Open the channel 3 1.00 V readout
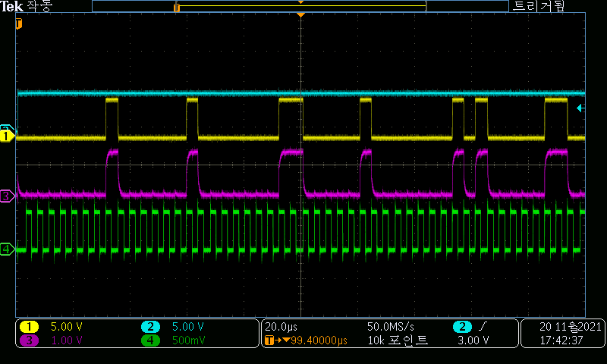 (x=53, y=340)
